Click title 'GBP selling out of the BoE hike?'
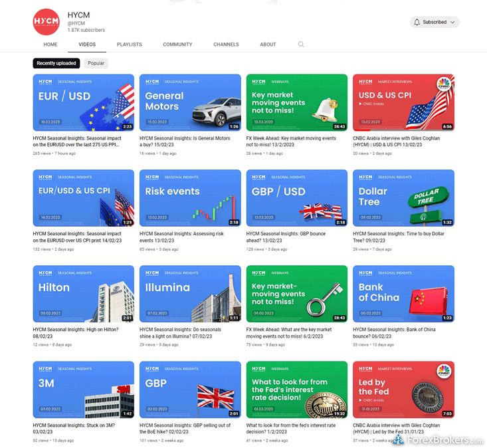This screenshot has width=487, height=448. [185, 429]
